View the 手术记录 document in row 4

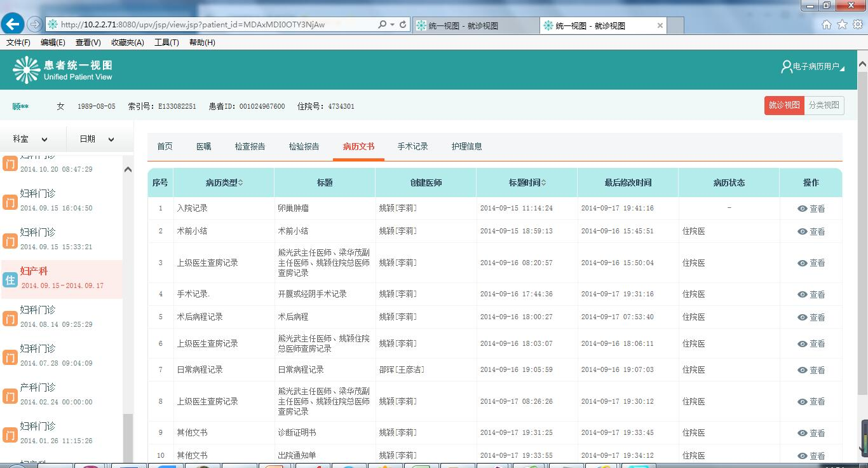coord(811,294)
